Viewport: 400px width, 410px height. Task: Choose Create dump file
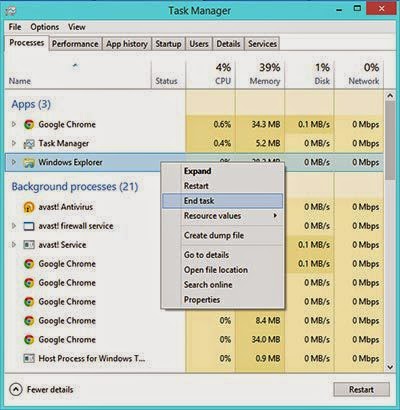pyautogui.click(x=223, y=235)
